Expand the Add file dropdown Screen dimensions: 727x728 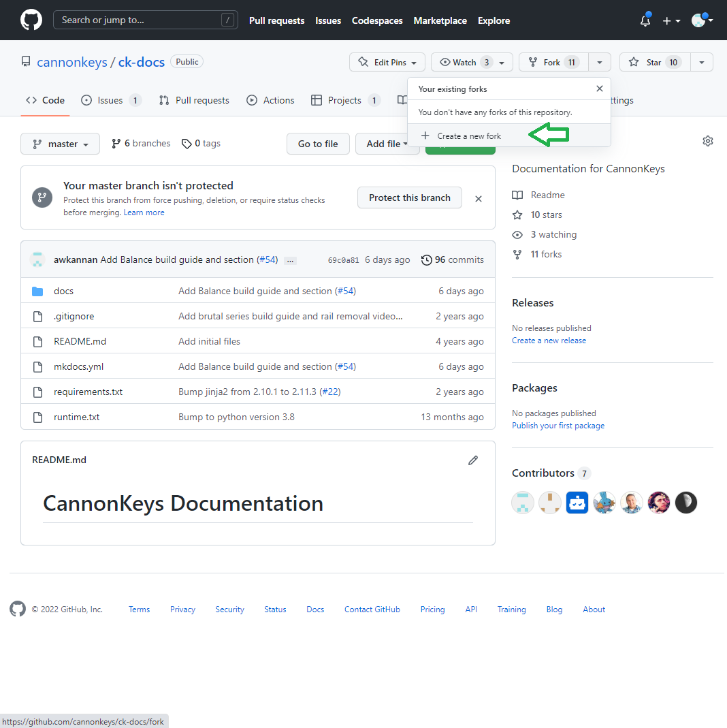(387, 144)
